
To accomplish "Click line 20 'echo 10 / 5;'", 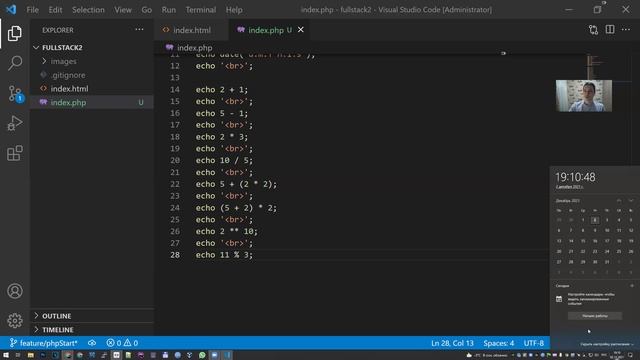I will pyautogui.click(x=224, y=160).
